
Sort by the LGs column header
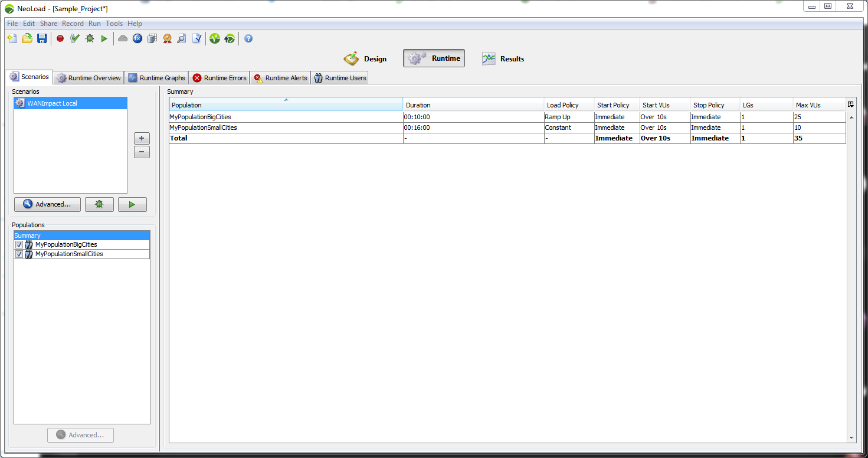pos(767,105)
